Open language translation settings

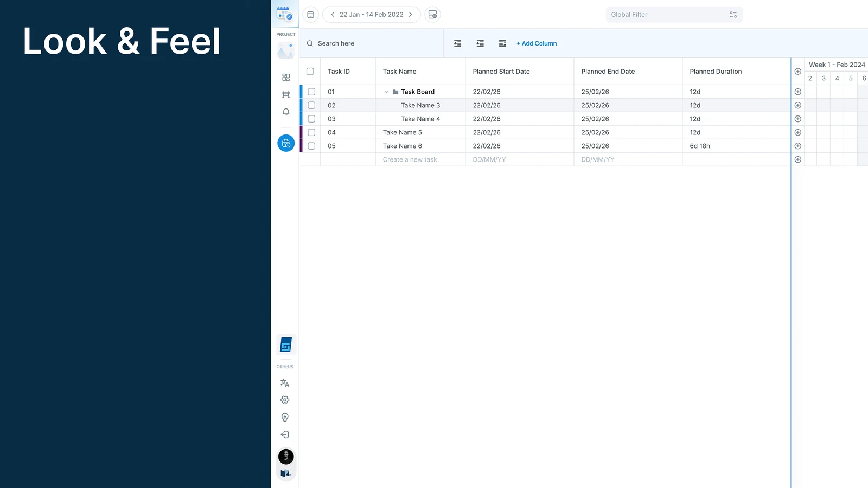(x=285, y=383)
